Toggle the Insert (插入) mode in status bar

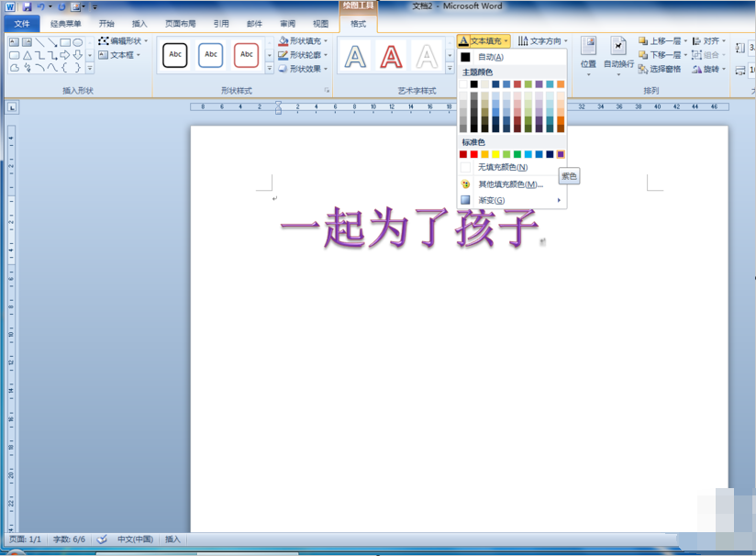point(172,539)
